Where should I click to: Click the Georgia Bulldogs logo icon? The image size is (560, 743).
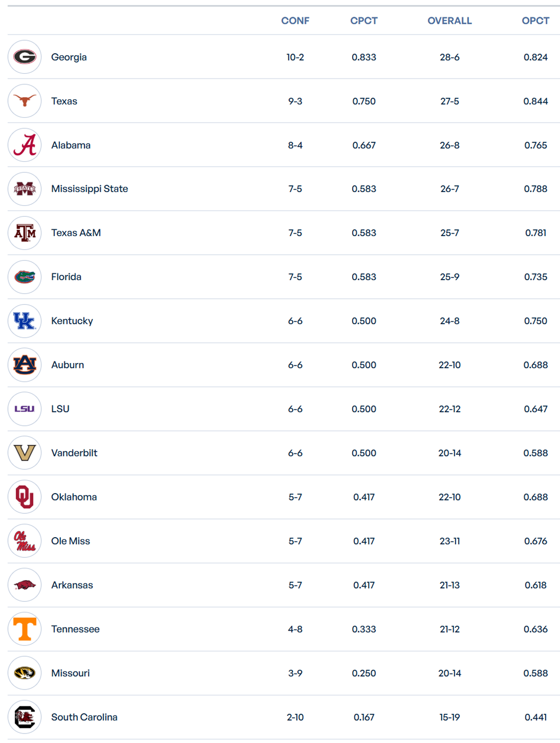pos(24,57)
